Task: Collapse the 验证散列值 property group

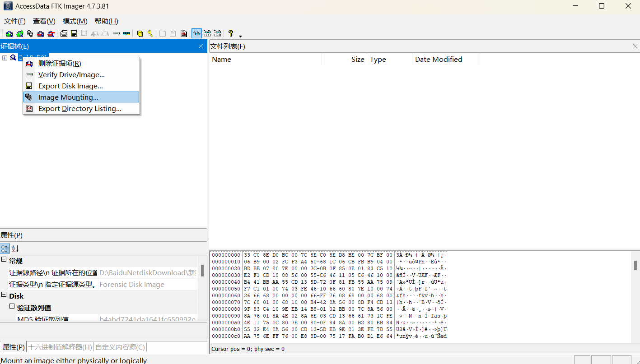Action: point(12,307)
